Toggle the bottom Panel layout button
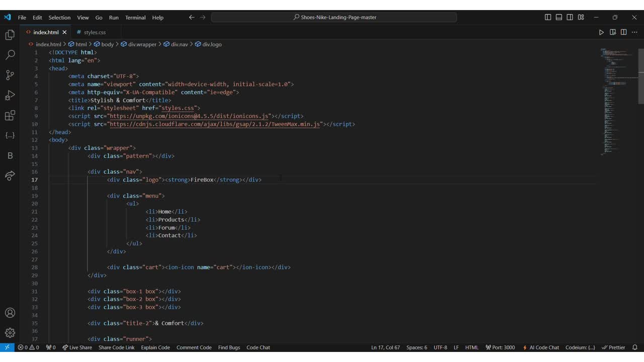This screenshot has width=644, height=362. (x=559, y=17)
